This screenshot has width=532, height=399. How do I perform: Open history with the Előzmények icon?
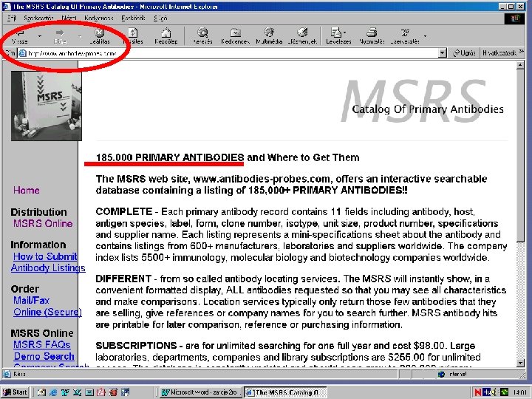(x=302, y=36)
